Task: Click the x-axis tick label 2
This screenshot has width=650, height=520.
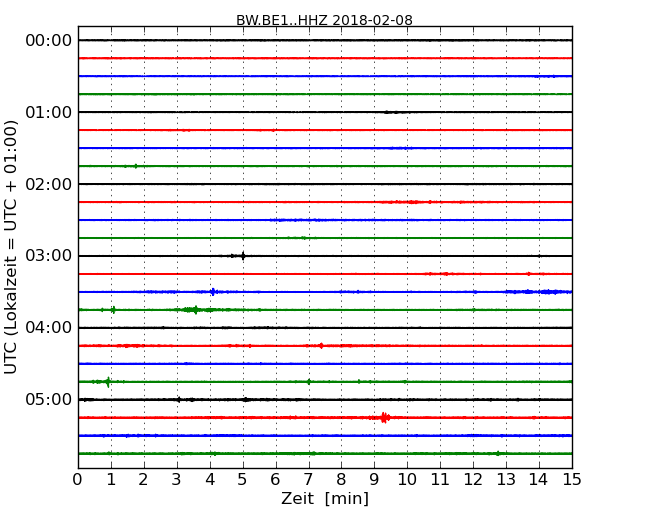Action: pos(144,480)
